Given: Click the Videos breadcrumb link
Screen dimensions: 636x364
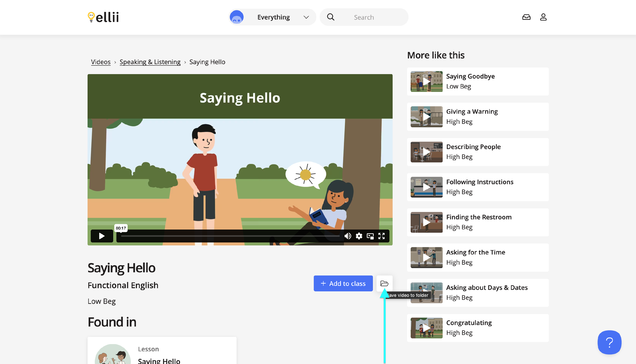Looking at the screenshot, I should (101, 62).
